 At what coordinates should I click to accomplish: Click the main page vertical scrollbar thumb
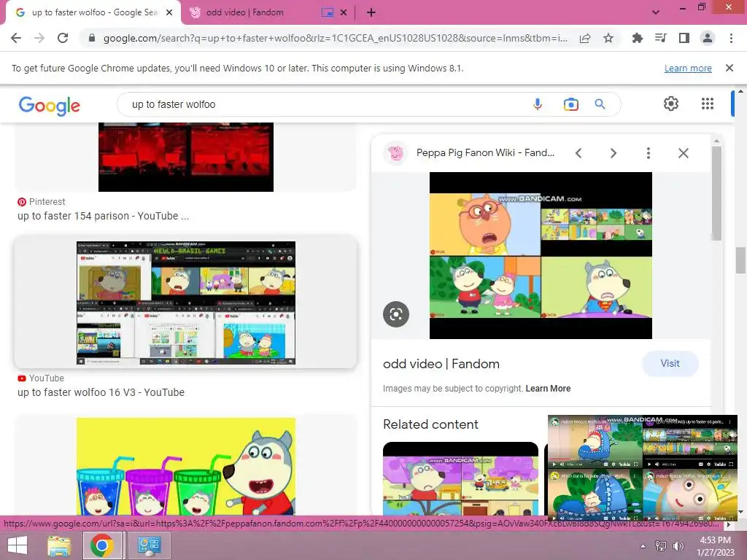740,261
